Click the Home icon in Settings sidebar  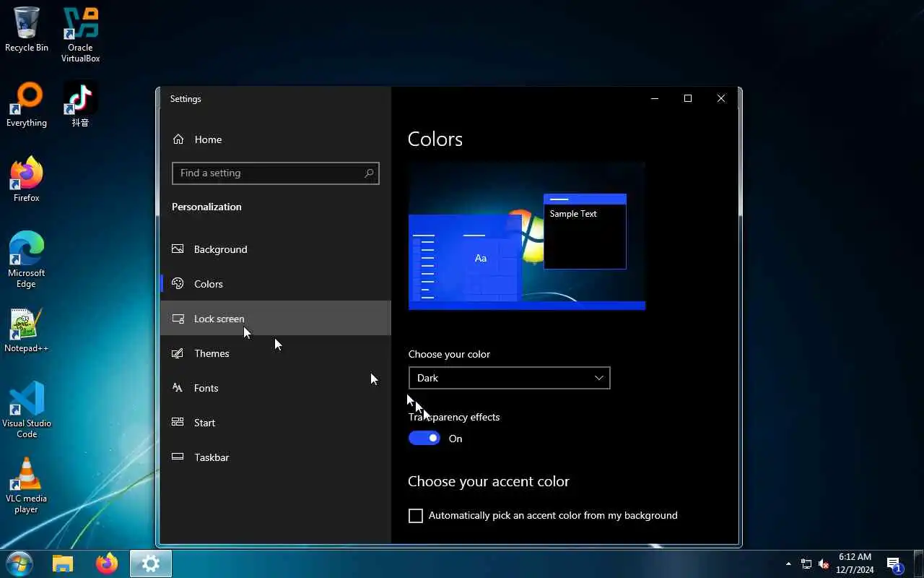[x=178, y=139]
